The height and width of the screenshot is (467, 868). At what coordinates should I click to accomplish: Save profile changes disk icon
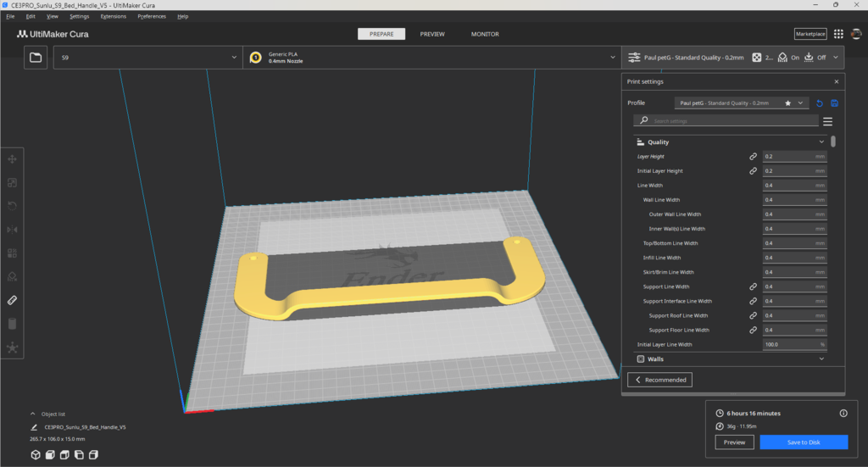coord(835,103)
